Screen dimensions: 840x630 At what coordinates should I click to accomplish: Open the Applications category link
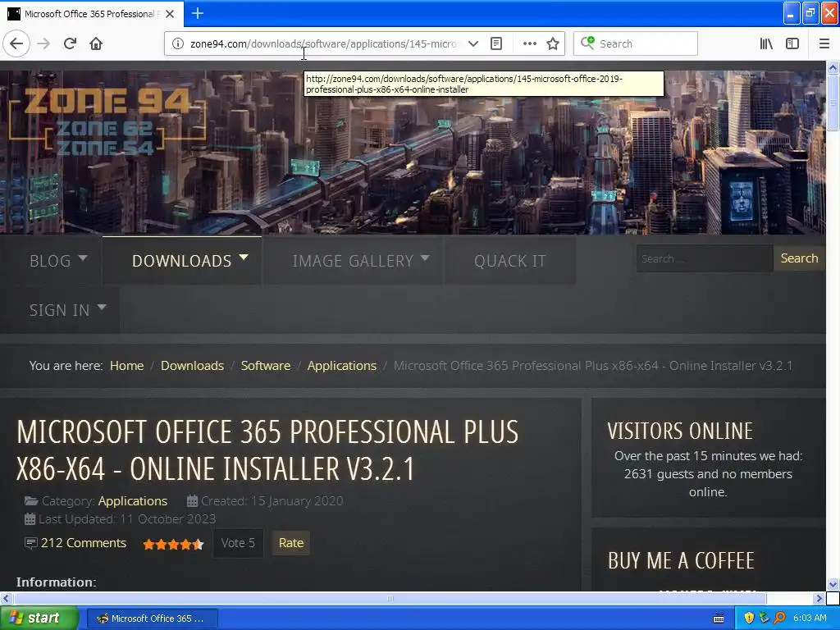click(133, 501)
